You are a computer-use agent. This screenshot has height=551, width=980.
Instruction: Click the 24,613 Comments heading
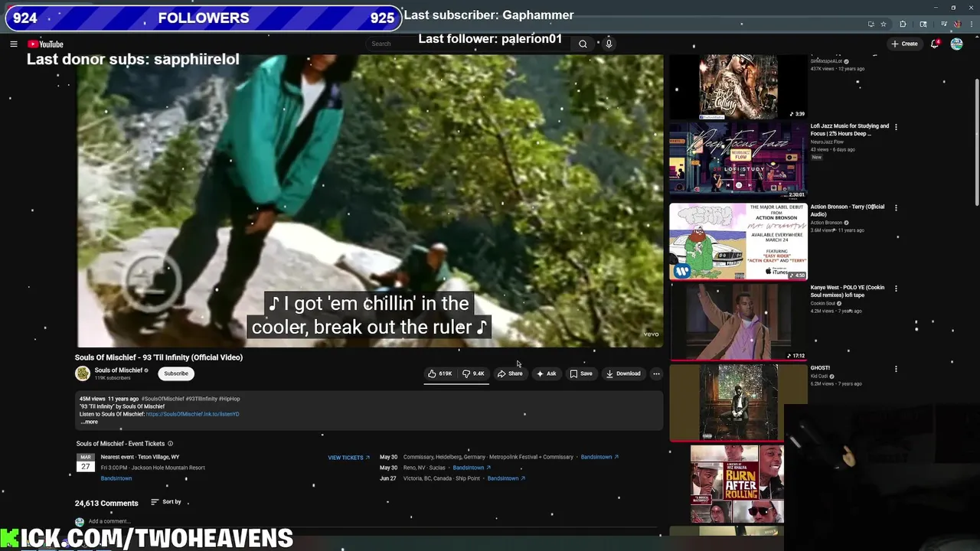coord(106,503)
